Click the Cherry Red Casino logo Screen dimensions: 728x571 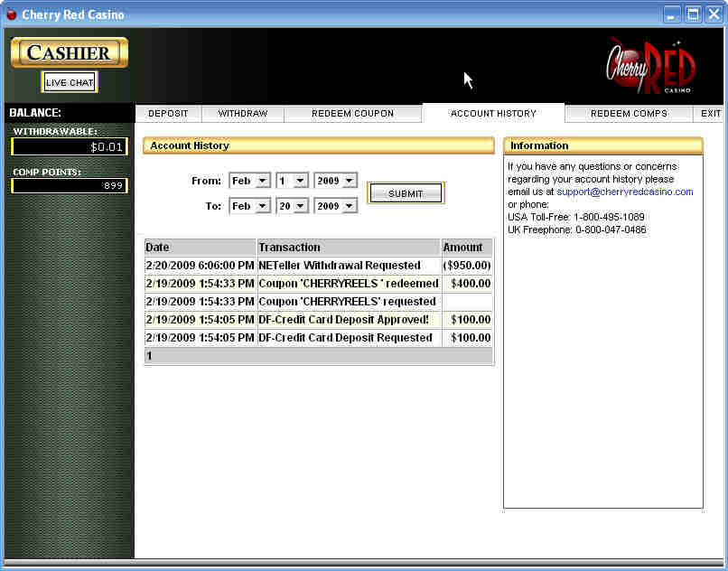click(650, 67)
